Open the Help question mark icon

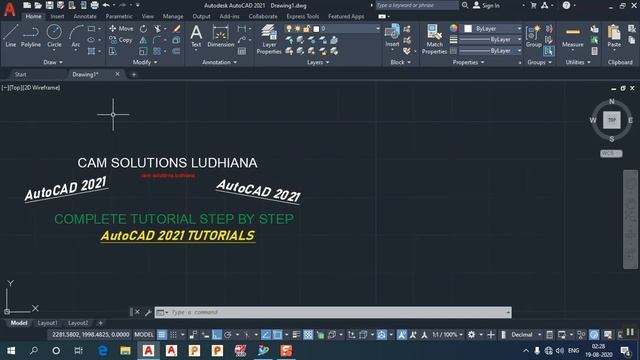point(566,5)
